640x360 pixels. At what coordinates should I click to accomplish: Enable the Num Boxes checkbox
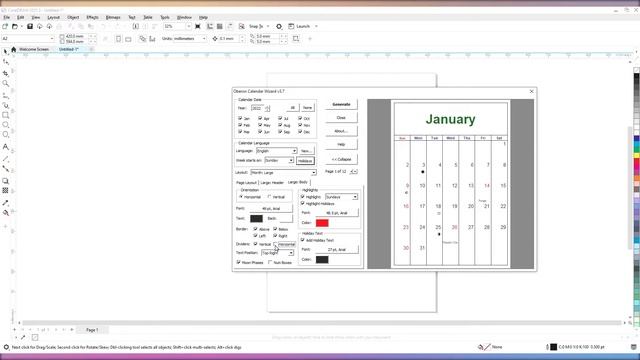(x=270, y=262)
